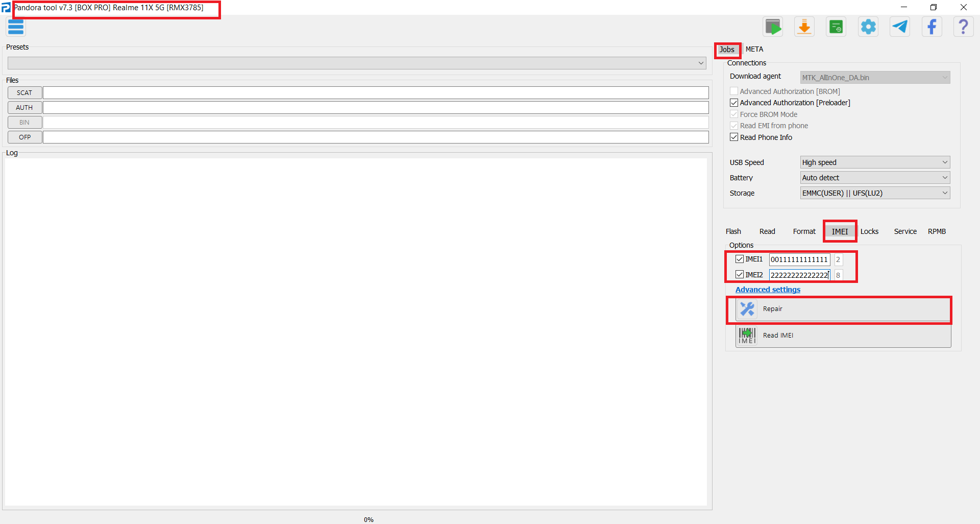Toggle Force BROM Mode checkbox
The image size is (980, 524).
(734, 114)
